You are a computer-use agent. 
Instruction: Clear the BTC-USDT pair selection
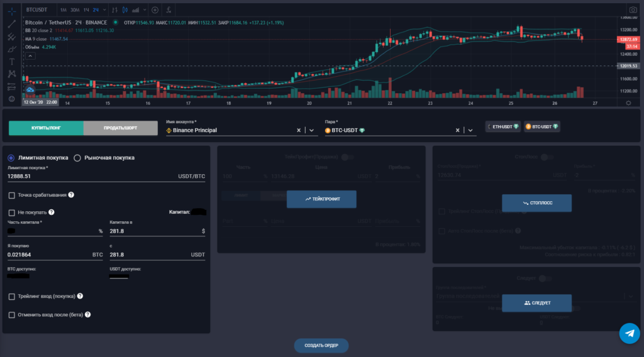[458, 130]
